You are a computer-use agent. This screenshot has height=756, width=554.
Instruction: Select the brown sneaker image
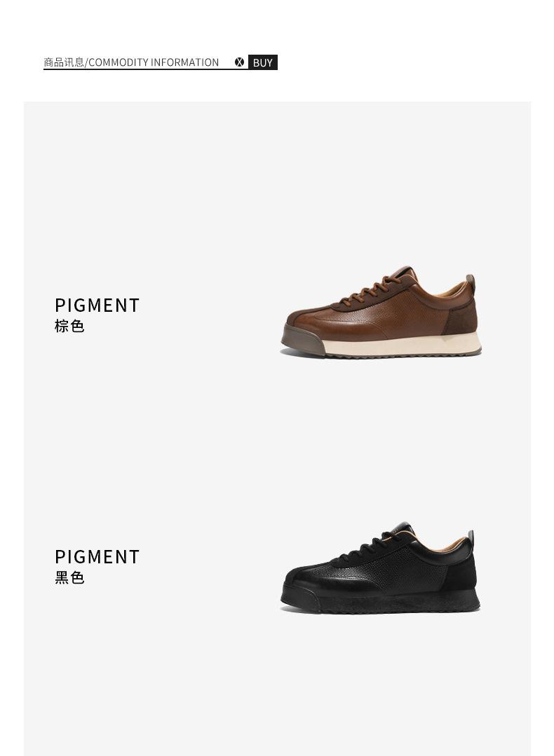point(381,312)
